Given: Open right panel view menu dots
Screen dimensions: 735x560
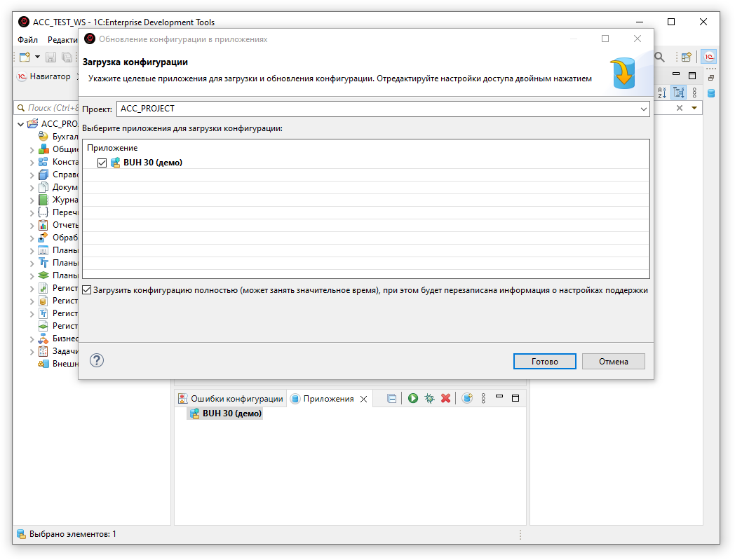Looking at the screenshot, I should tap(694, 93).
